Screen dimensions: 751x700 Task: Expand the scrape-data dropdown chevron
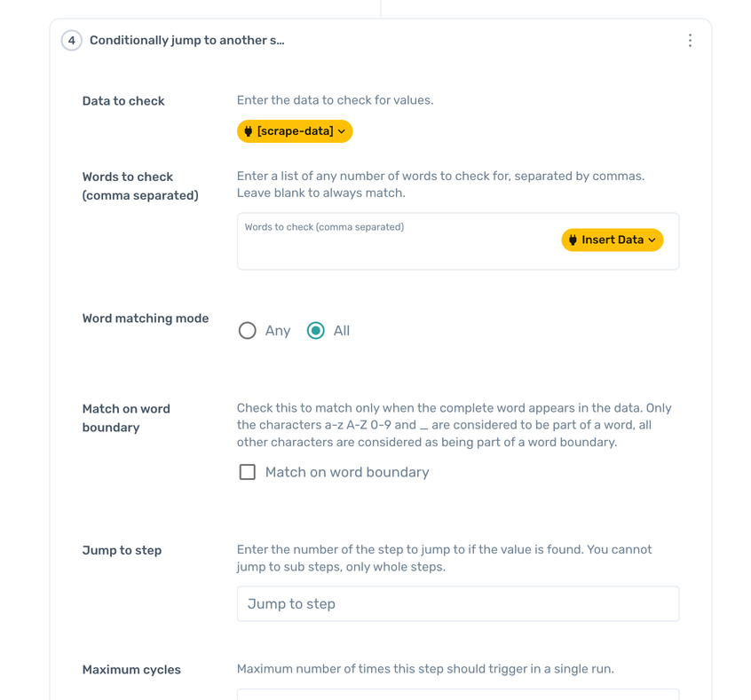click(x=342, y=131)
